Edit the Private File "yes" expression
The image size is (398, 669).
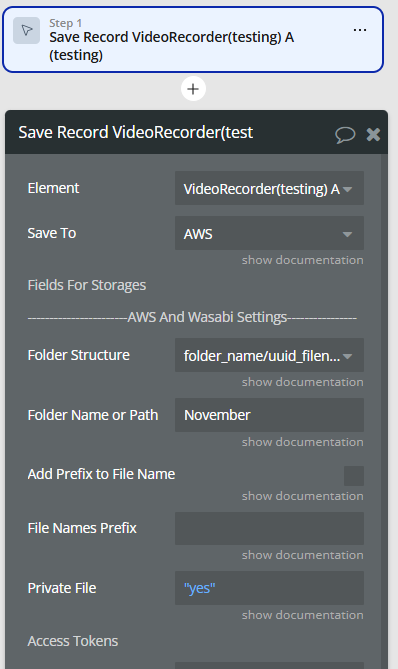click(x=269, y=588)
